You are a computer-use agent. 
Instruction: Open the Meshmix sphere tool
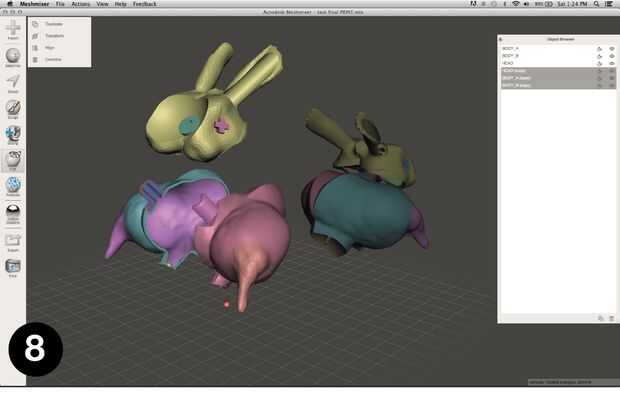point(13,57)
